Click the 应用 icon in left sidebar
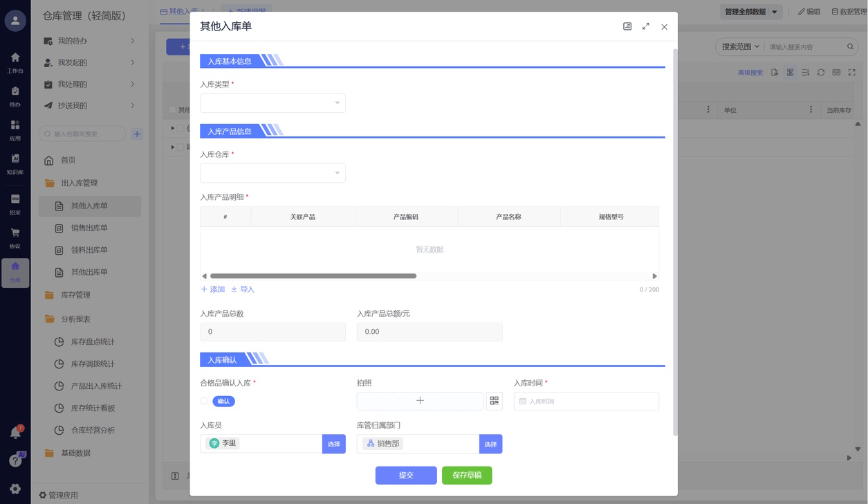The width and height of the screenshot is (868, 504). click(15, 129)
